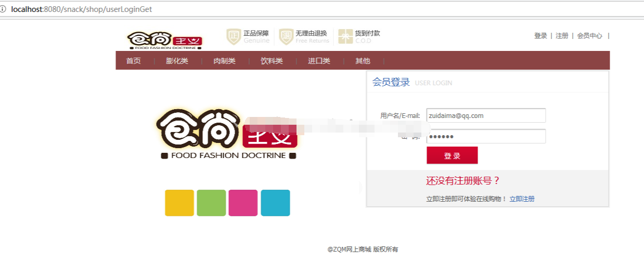Focus the password input field
Viewport: 644px width, 263px height.
[x=486, y=136]
